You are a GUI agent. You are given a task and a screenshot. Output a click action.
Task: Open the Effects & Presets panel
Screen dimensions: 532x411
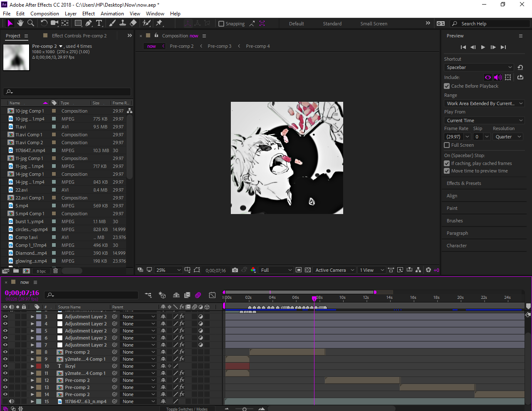[464, 183]
